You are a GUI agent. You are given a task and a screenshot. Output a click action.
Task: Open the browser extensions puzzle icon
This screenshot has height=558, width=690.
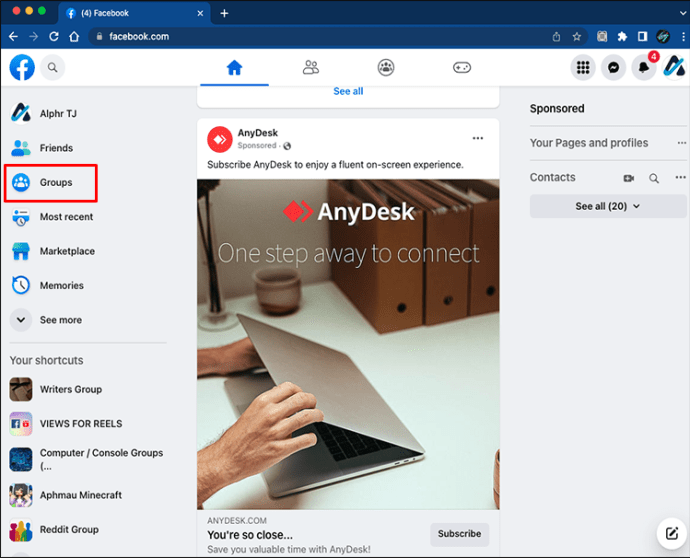coord(622,37)
